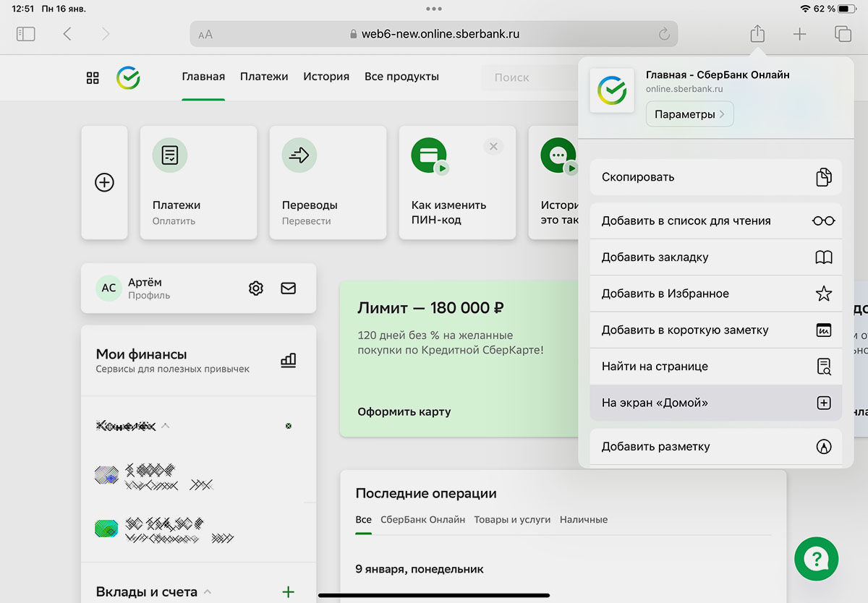Add new deposit with green plus
The width and height of the screenshot is (868, 603).
pos(288,592)
